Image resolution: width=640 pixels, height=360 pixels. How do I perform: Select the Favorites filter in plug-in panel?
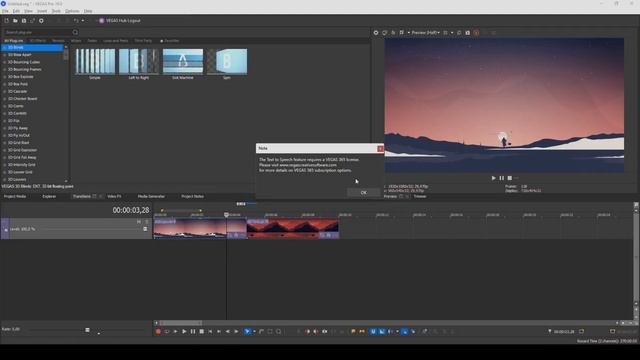click(x=169, y=41)
